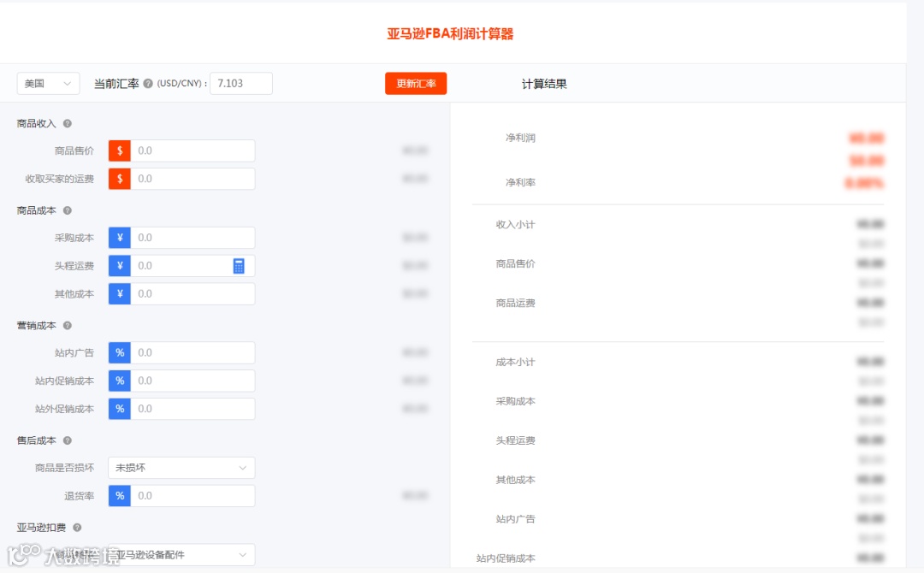Viewport: 924px width, 573px height.
Task: Focus the 其他成本 input field
Action: pos(192,294)
